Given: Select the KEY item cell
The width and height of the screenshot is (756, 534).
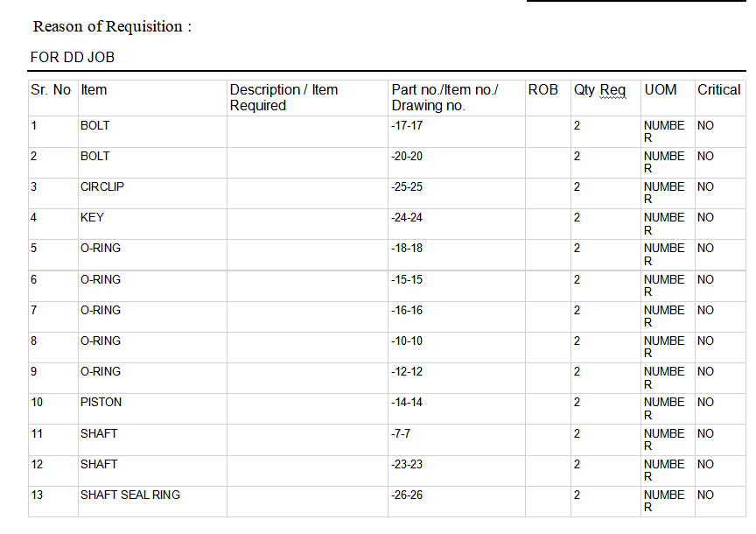Looking at the screenshot, I should pyautogui.click(x=92, y=218).
